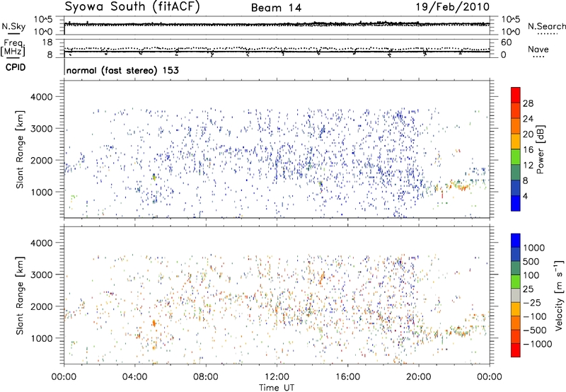Click the 'Time UT' axis label

pos(277,387)
